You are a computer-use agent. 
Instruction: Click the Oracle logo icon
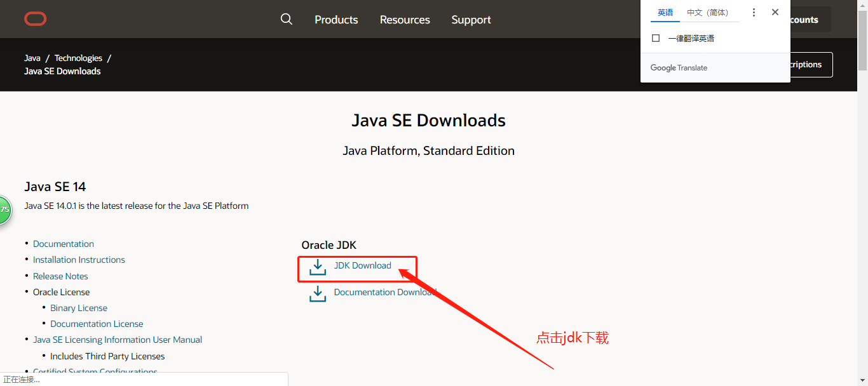pos(36,19)
